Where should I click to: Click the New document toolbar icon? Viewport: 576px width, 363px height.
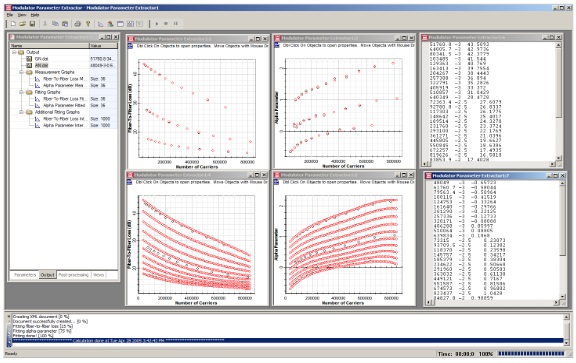[x=13, y=24]
